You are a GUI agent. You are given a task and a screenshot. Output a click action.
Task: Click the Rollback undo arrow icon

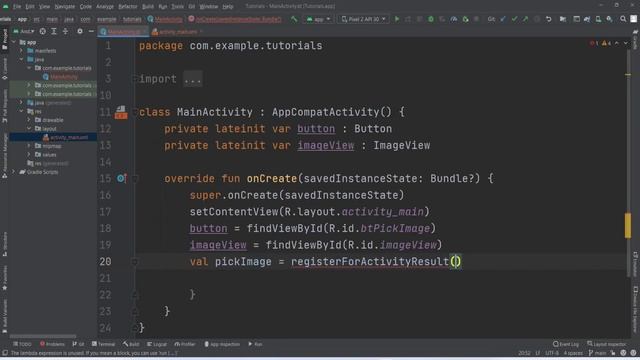549,19
